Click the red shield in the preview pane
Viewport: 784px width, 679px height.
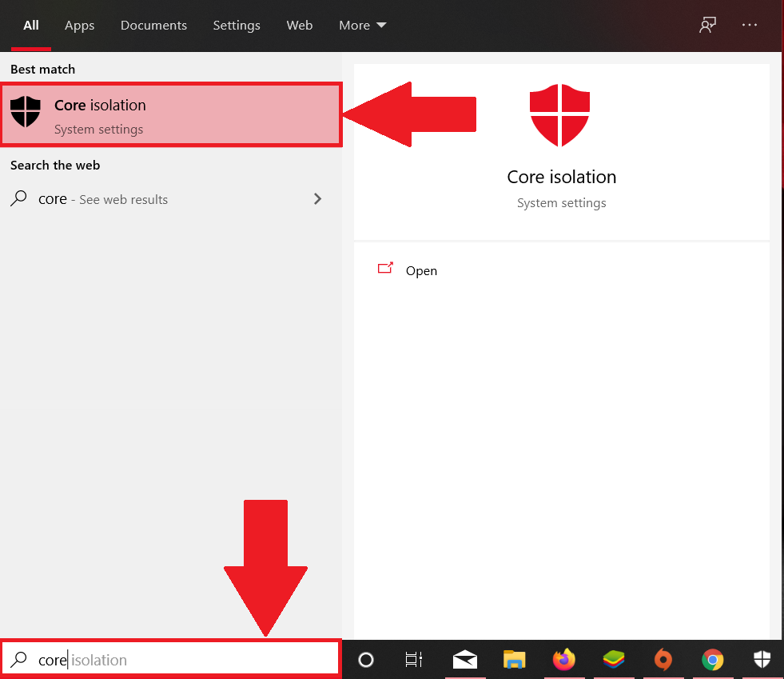coord(560,116)
